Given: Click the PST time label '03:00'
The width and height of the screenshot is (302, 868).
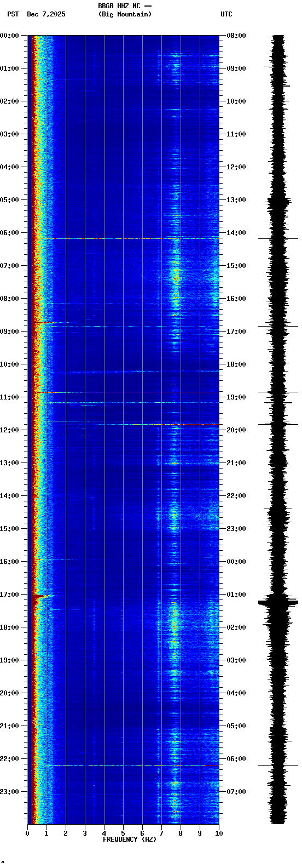Looking at the screenshot, I should (9, 134).
